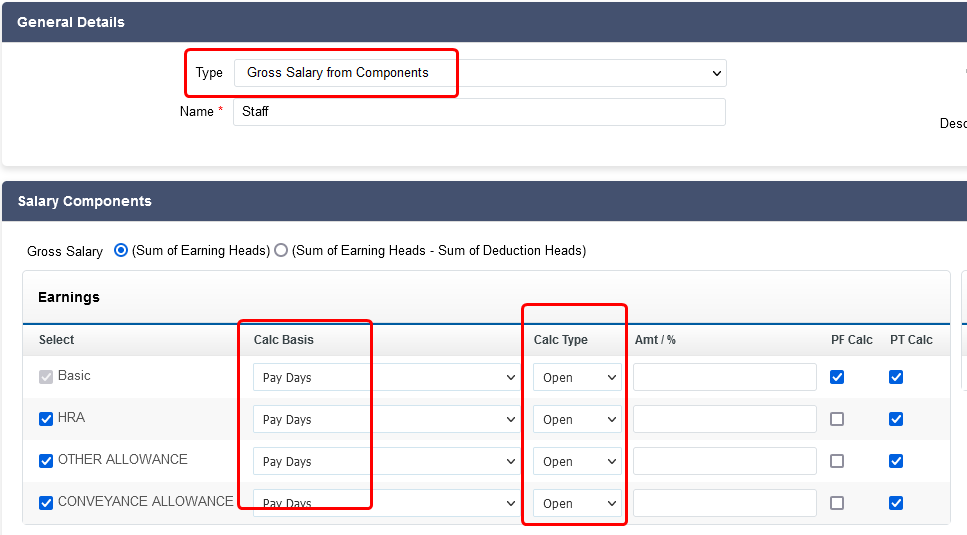Image resolution: width=967 pixels, height=535 pixels.
Task: Click the General Details section header
Action: (x=484, y=22)
